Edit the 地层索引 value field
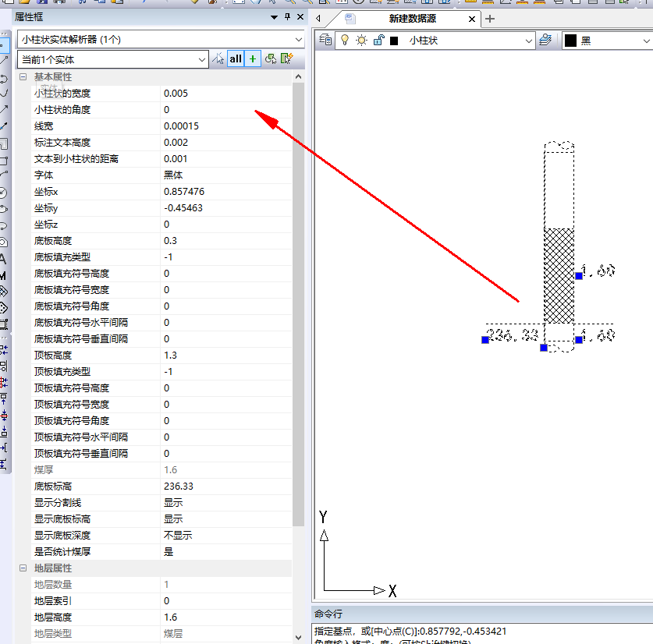 click(226, 600)
